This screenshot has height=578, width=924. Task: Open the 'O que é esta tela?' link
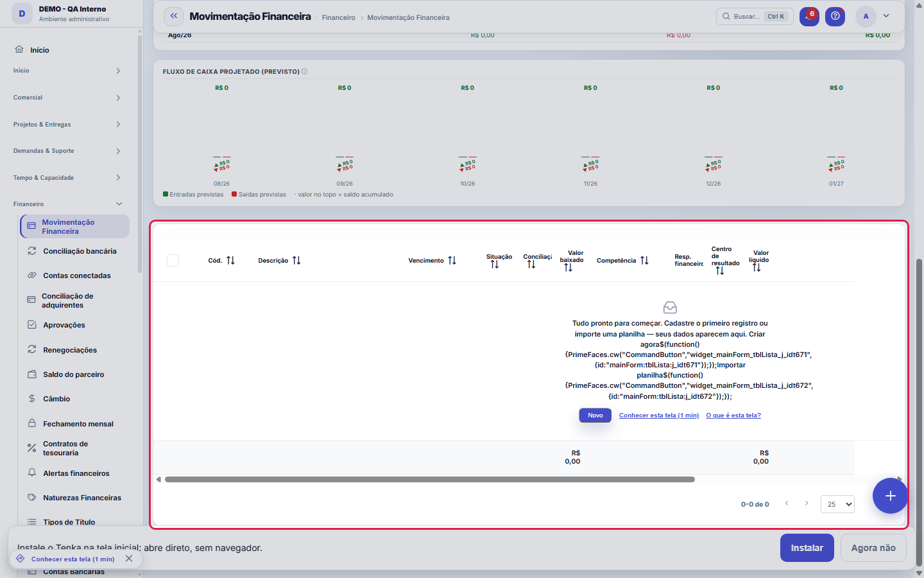tap(733, 416)
